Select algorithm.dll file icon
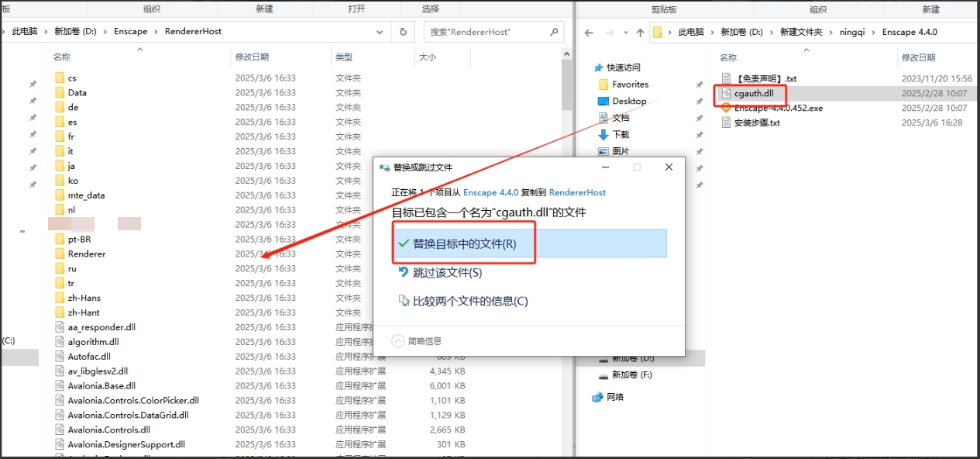This screenshot has width=980, height=459. (60, 342)
